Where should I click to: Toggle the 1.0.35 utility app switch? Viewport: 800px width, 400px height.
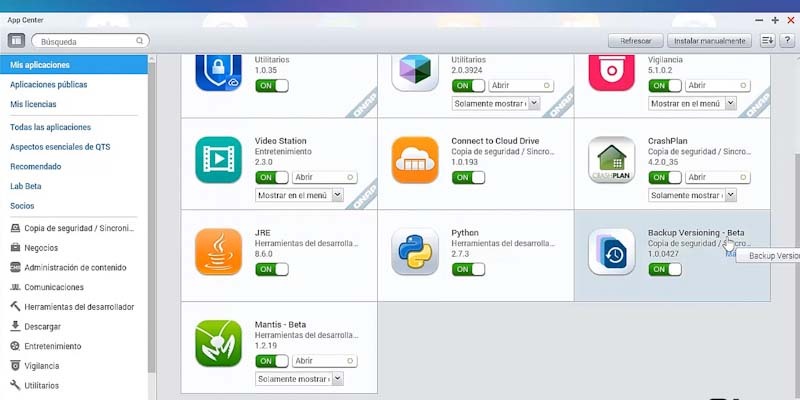272,86
